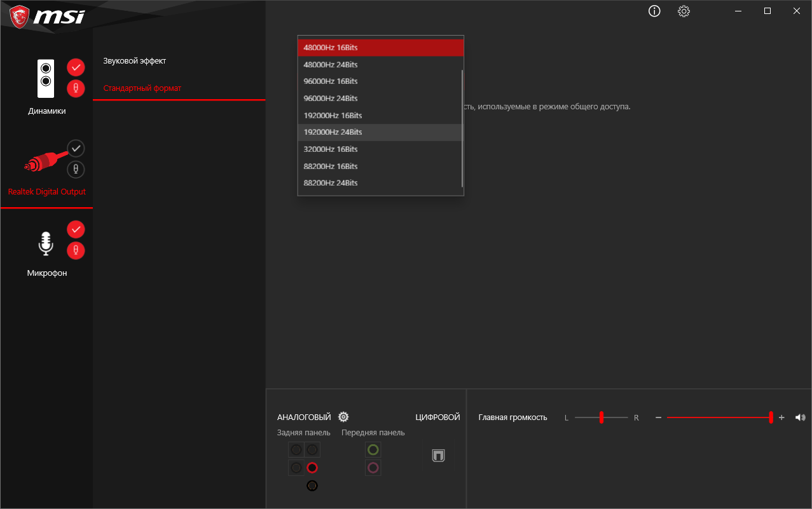Click the format dropdown list scrollbar
The image size is (812, 509).
point(462,128)
